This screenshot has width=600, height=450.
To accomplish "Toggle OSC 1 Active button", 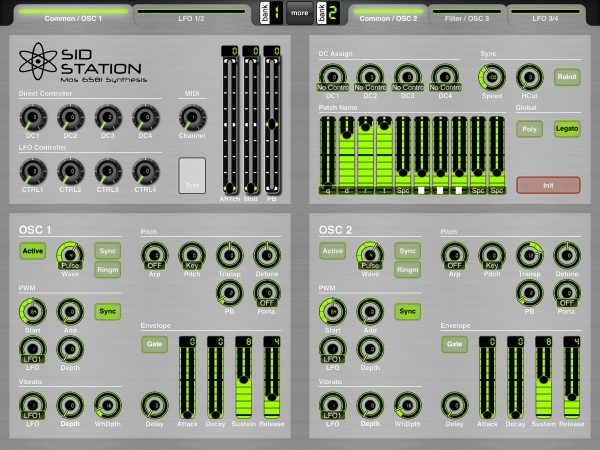I will (x=33, y=251).
